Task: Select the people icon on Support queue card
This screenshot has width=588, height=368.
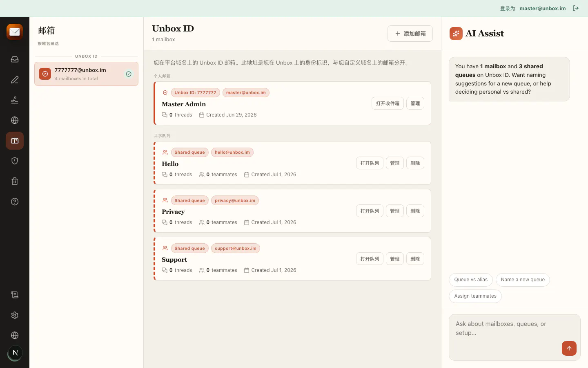Action: 165,248
